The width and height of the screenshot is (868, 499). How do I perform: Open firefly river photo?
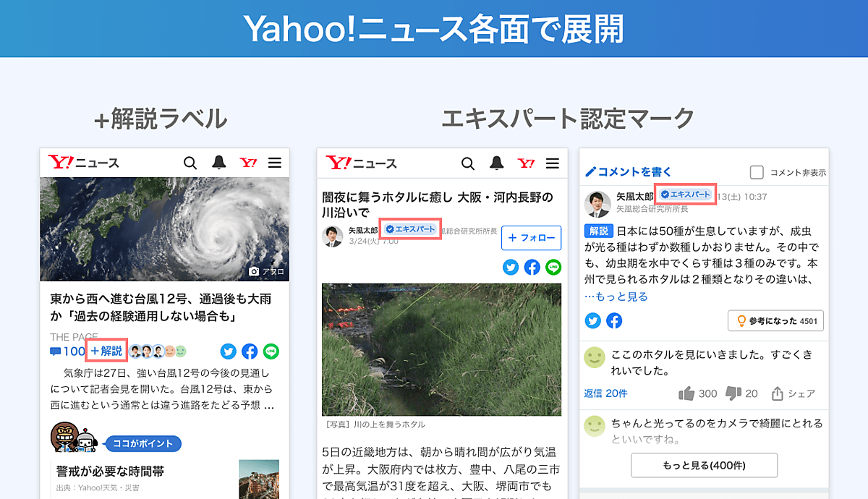pyautogui.click(x=441, y=349)
